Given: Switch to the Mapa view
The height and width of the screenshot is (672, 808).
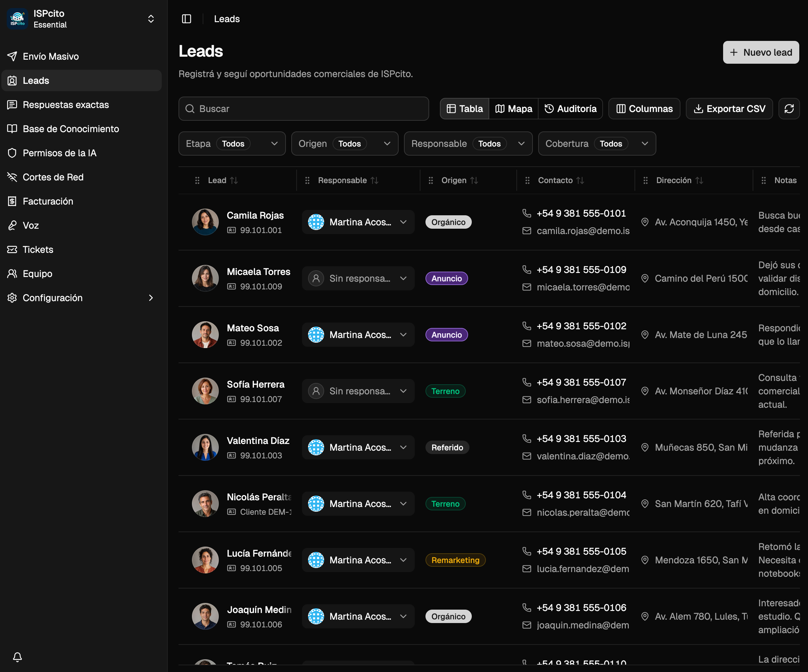Looking at the screenshot, I should pyautogui.click(x=514, y=109).
